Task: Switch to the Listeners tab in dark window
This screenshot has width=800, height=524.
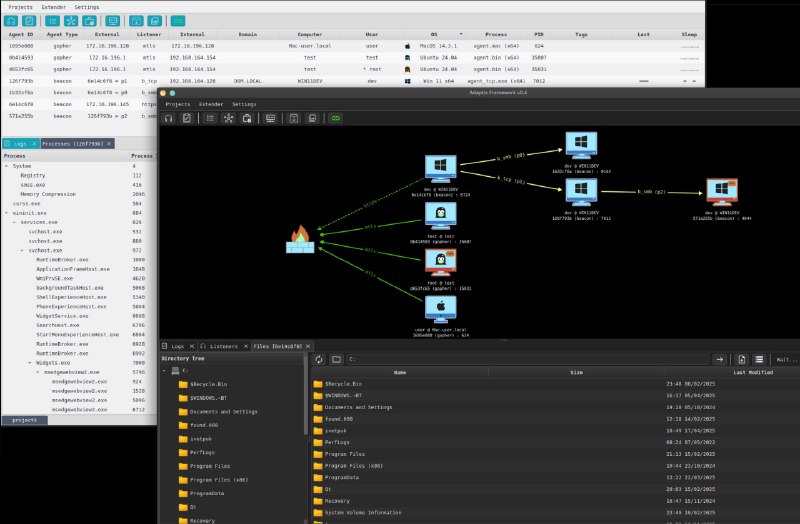Action: click(224, 346)
